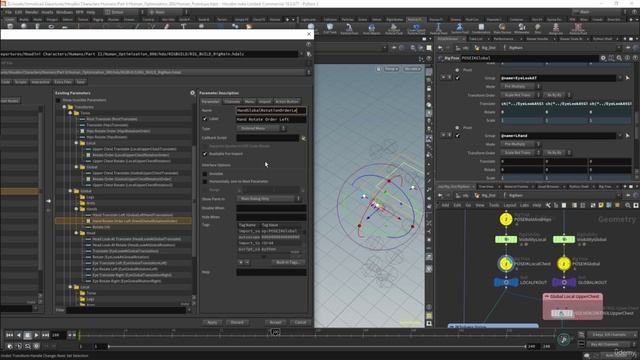Toggle enable checkbox for EyeLookAt group
The width and height of the screenshot is (640, 360).
458,78
